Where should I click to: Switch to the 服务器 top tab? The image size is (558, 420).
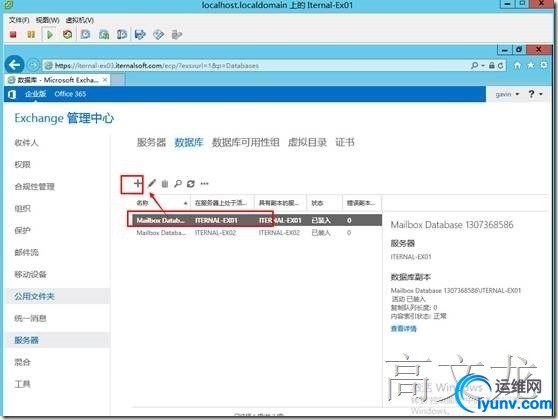point(151,142)
